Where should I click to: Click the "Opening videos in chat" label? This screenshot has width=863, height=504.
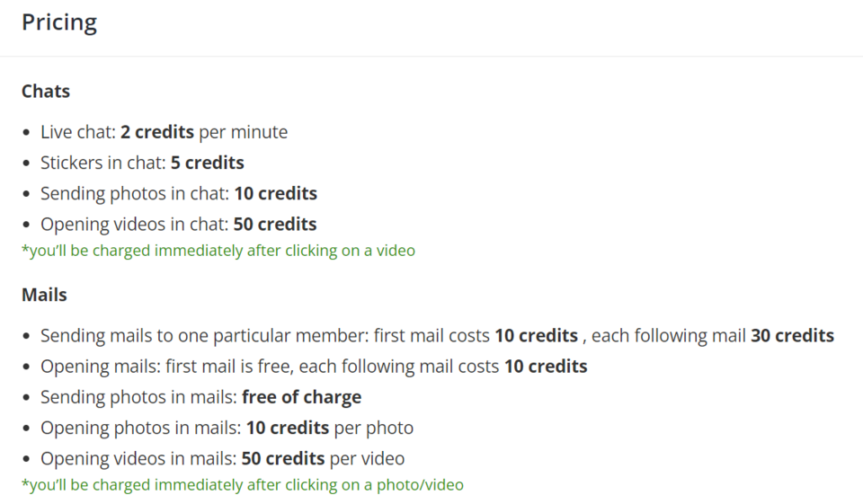134,224
